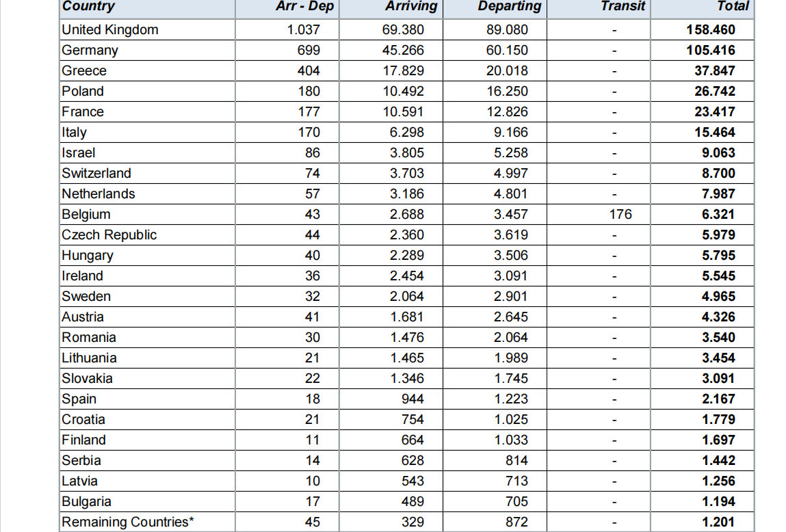The height and width of the screenshot is (532, 786).
Task: Select Italy's departing value 9.166
Action: tap(510, 133)
